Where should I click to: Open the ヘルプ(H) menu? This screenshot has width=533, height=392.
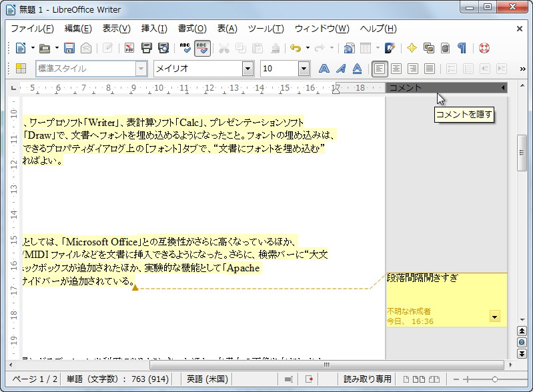(x=378, y=29)
